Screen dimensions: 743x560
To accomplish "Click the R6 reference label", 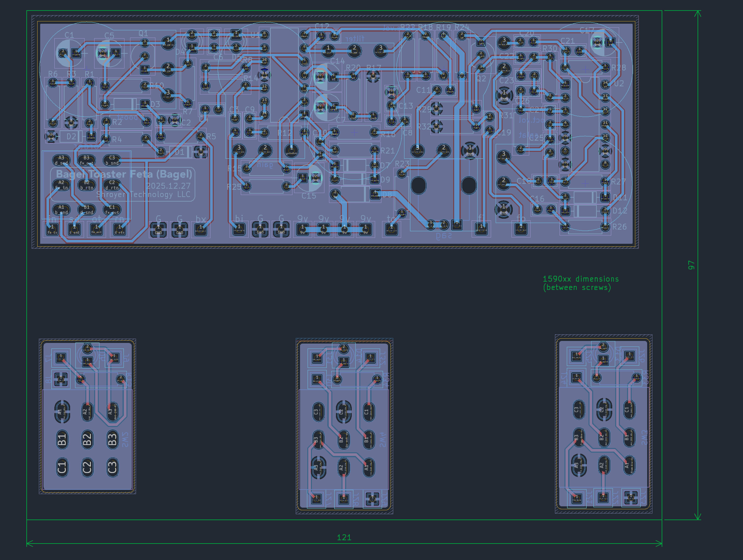I will coord(53,73).
